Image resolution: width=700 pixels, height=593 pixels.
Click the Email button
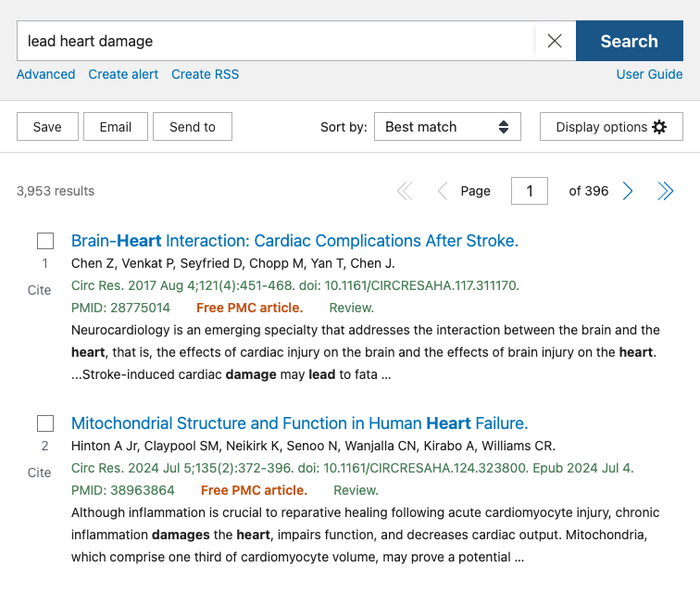point(116,127)
